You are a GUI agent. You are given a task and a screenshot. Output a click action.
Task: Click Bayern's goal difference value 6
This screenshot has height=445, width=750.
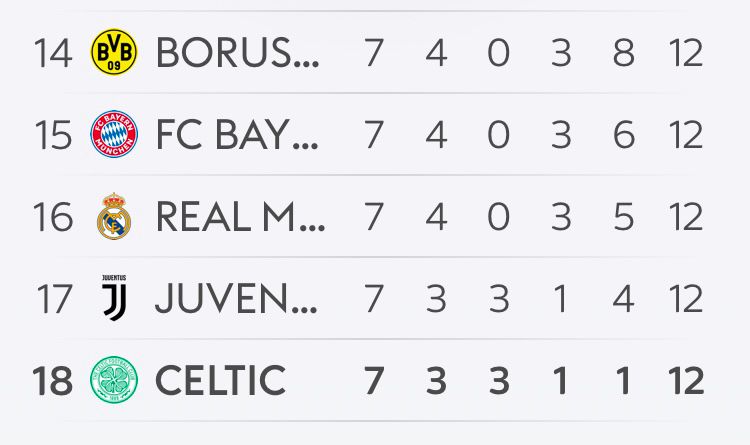[x=624, y=135]
